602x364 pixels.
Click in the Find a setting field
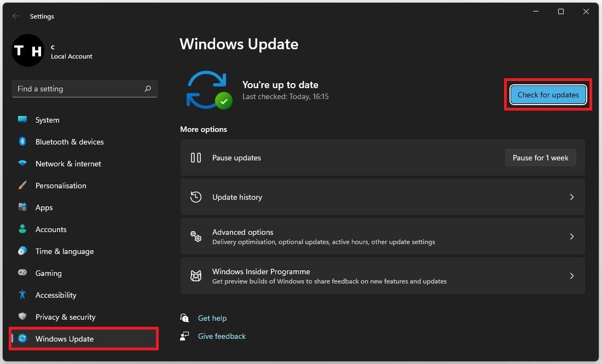(84, 89)
